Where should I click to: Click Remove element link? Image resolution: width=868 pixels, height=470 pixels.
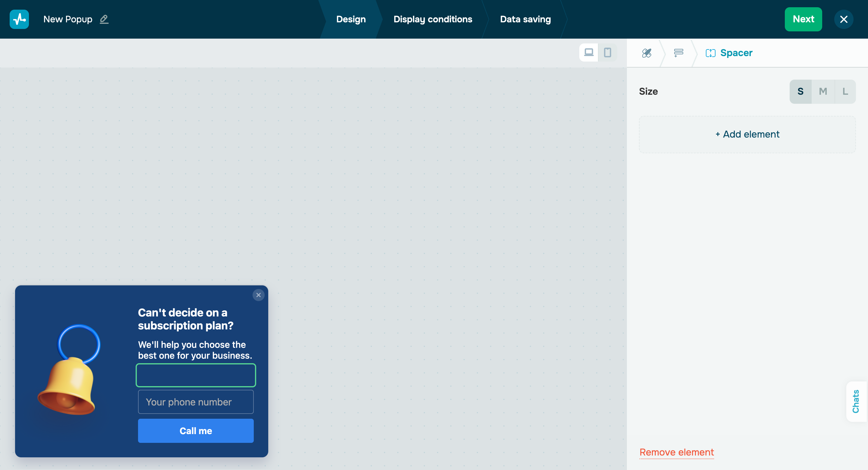click(x=677, y=452)
